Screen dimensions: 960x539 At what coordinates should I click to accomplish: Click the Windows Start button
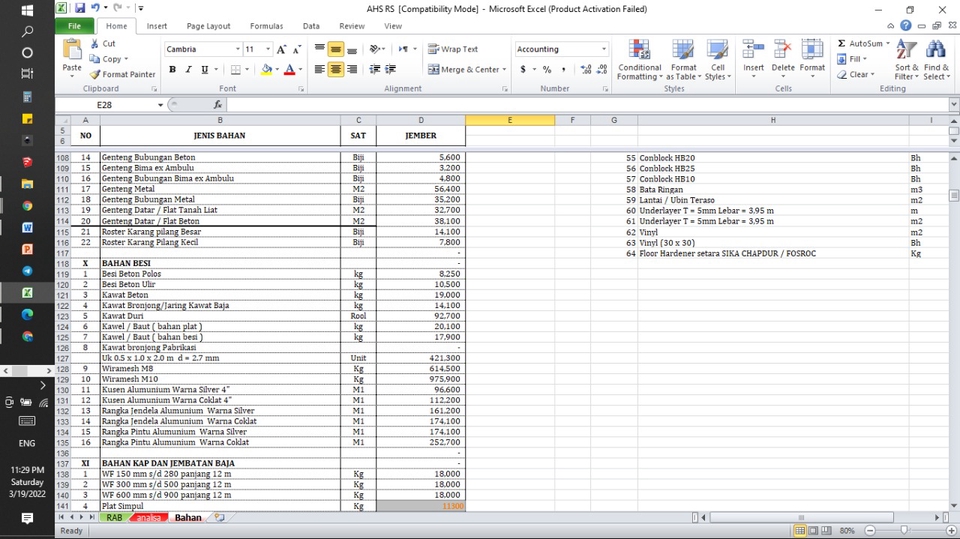[x=27, y=10]
